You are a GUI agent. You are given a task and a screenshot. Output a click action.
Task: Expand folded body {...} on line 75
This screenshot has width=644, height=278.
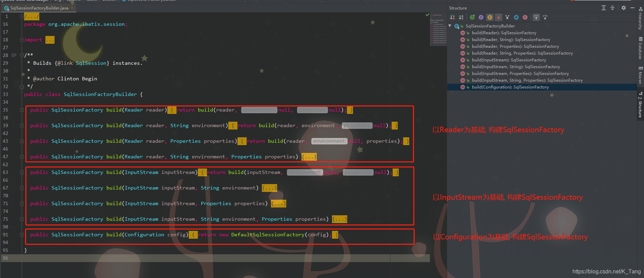pyautogui.click(x=339, y=219)
